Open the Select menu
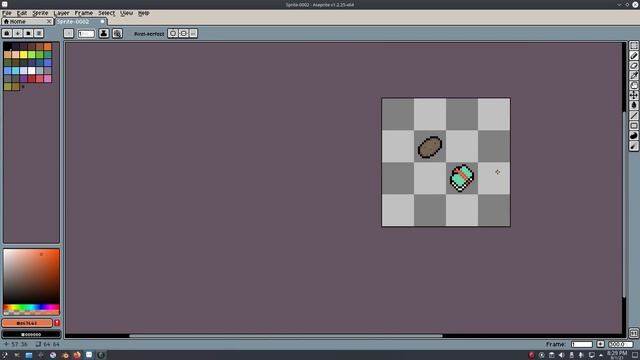The image size is (640, 360). click(107, 13)
